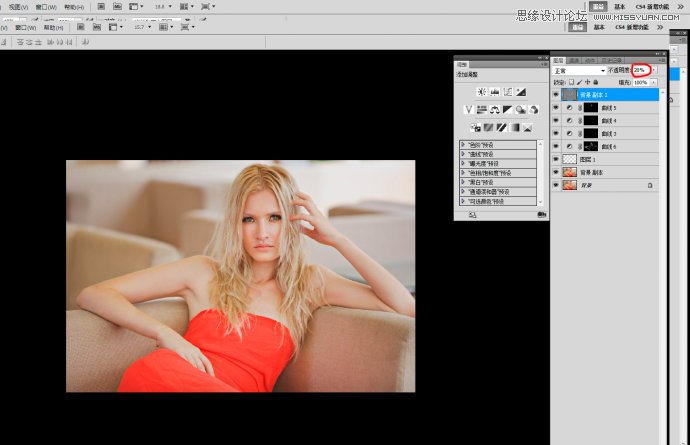
Task: Open 帮助(H) menu beside the 15.7 zoom
Action: [53, 28]
